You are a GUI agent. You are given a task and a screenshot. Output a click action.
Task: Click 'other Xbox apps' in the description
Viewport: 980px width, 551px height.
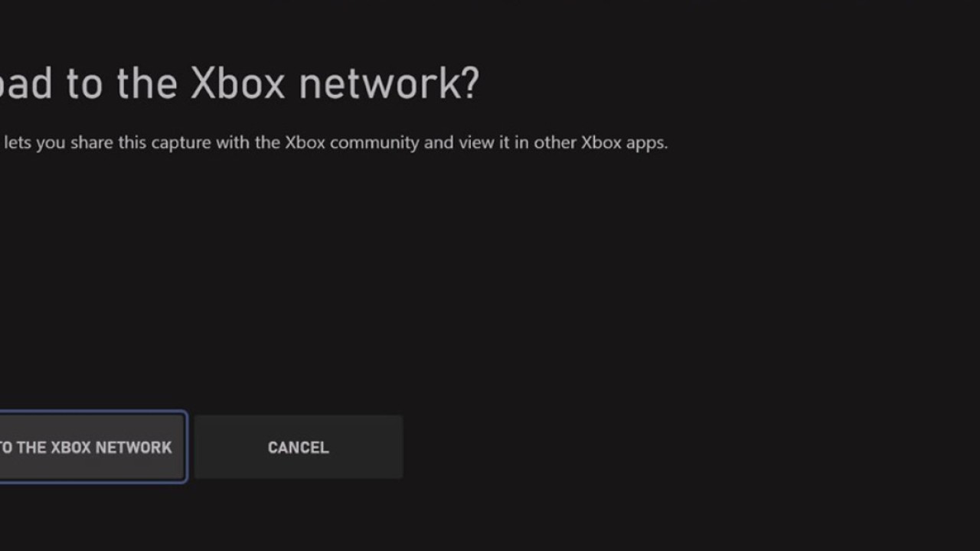600,142
